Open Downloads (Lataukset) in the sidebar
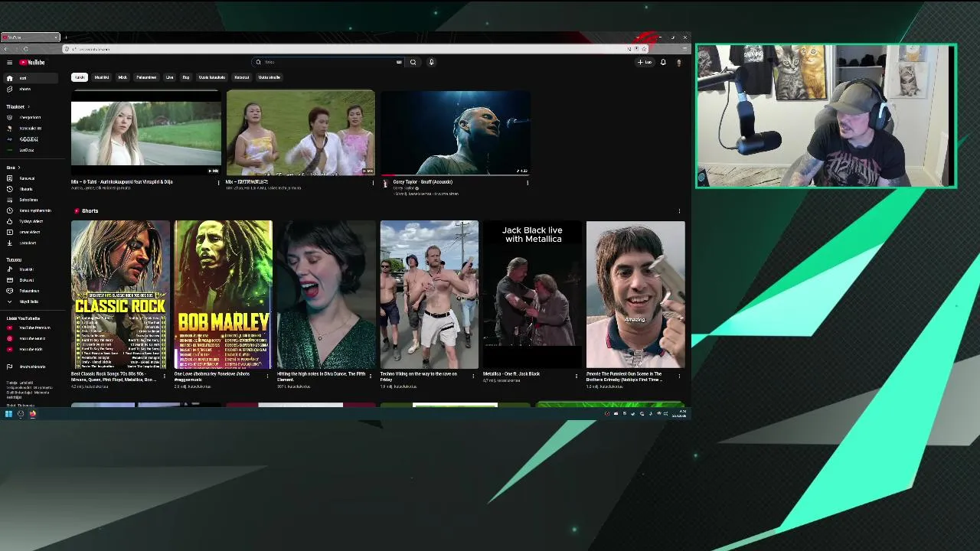 (x=29, y=243)
